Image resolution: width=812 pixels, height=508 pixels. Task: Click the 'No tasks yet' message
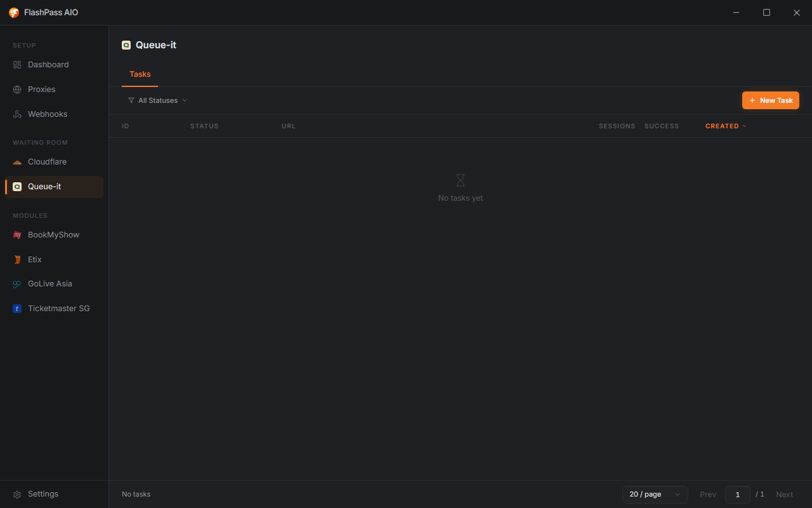(461, 198)
